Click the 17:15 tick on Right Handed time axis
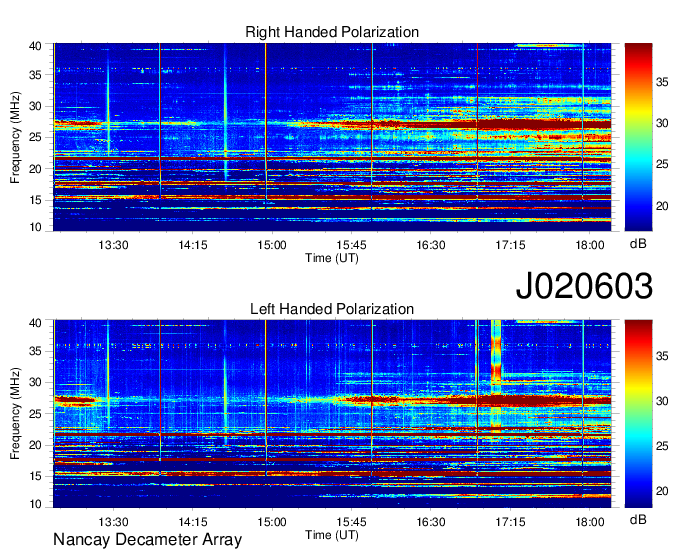Screen dimensions: 680x552 (510, 245)
